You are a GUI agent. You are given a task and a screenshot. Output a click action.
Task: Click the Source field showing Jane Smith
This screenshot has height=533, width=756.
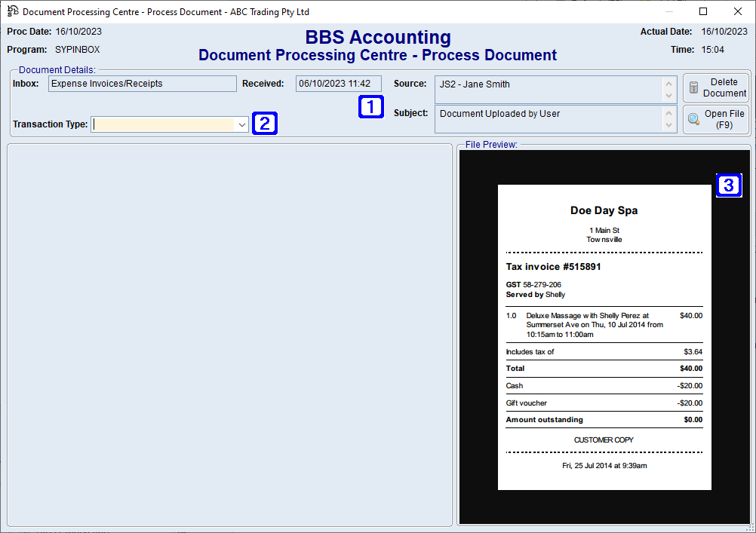[x=547, y=89]
